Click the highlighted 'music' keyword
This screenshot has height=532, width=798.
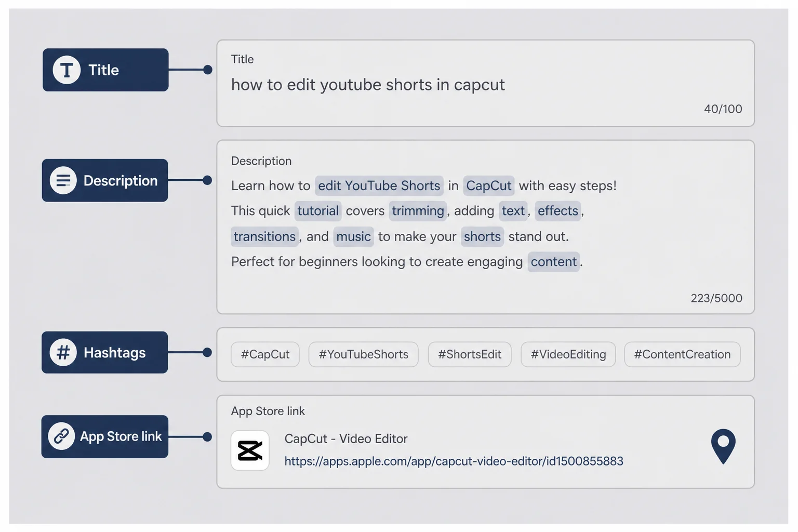point(353,236)
